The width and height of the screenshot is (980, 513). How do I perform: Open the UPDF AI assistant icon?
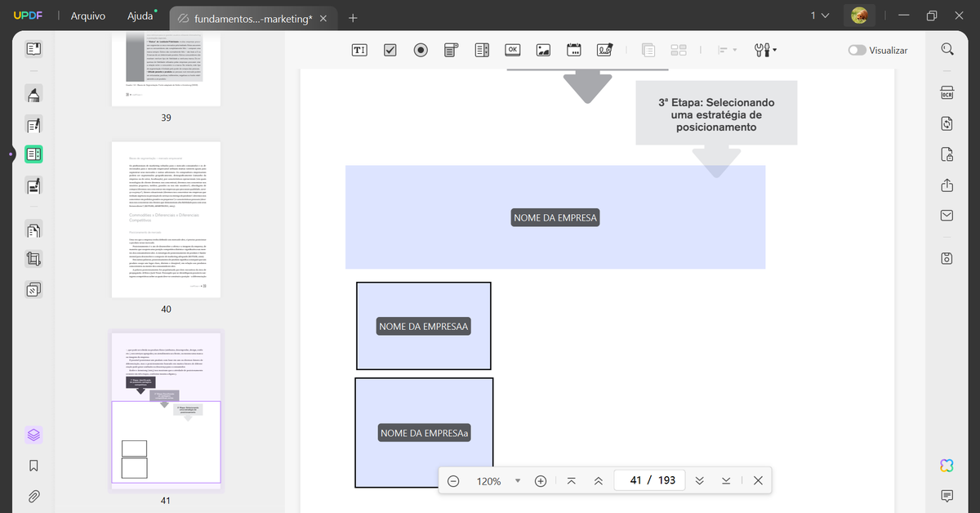point(947,466)
